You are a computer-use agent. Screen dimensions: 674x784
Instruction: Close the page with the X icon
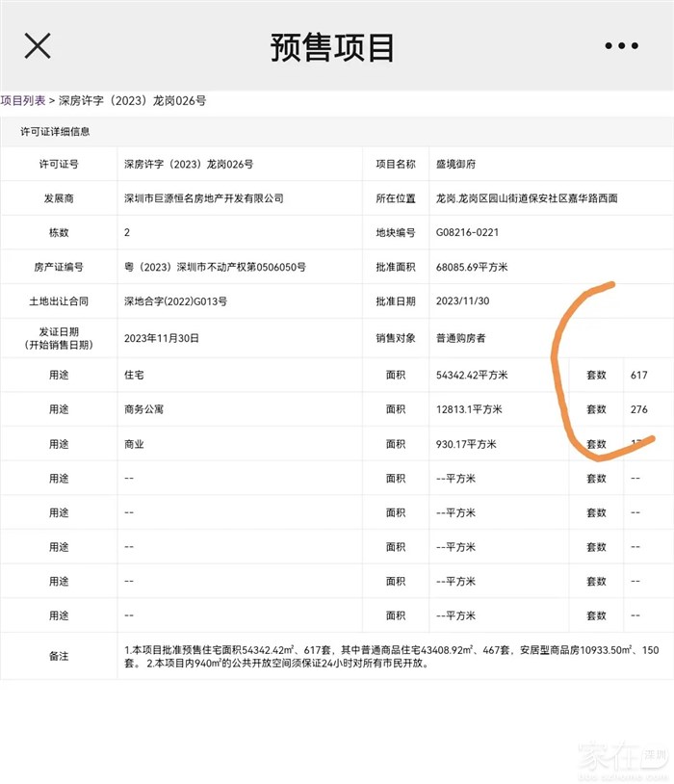[38, 45]
